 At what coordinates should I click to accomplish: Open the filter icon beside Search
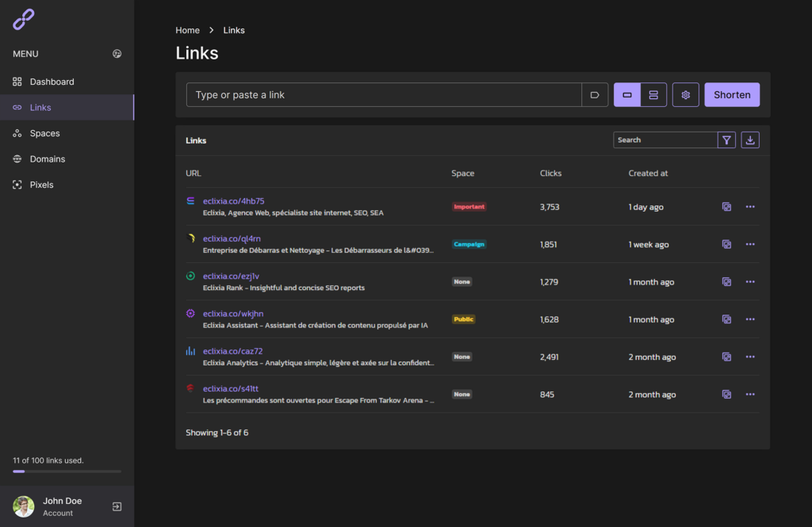(726, 140)
